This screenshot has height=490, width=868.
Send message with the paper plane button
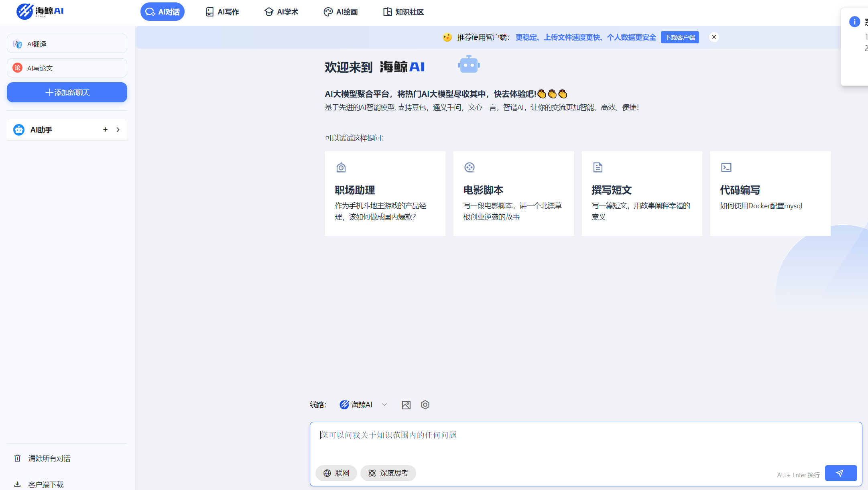tap(841, 473)
